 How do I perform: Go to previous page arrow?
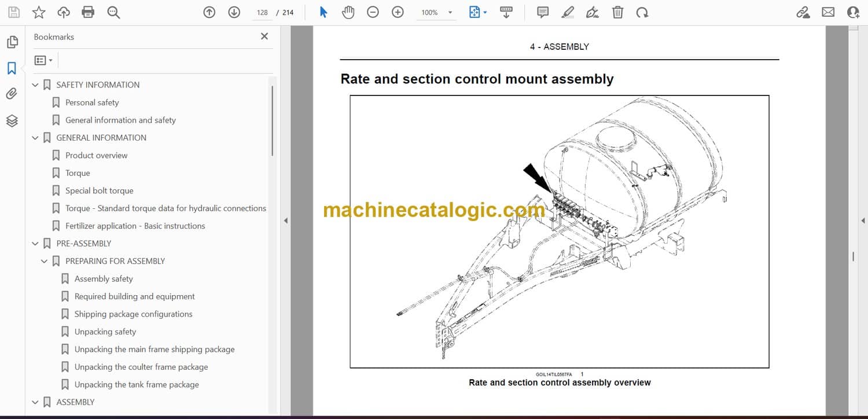click(209, 12)
